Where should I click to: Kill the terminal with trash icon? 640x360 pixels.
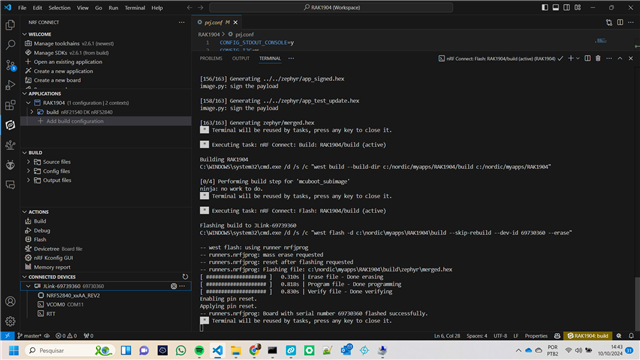598,58
